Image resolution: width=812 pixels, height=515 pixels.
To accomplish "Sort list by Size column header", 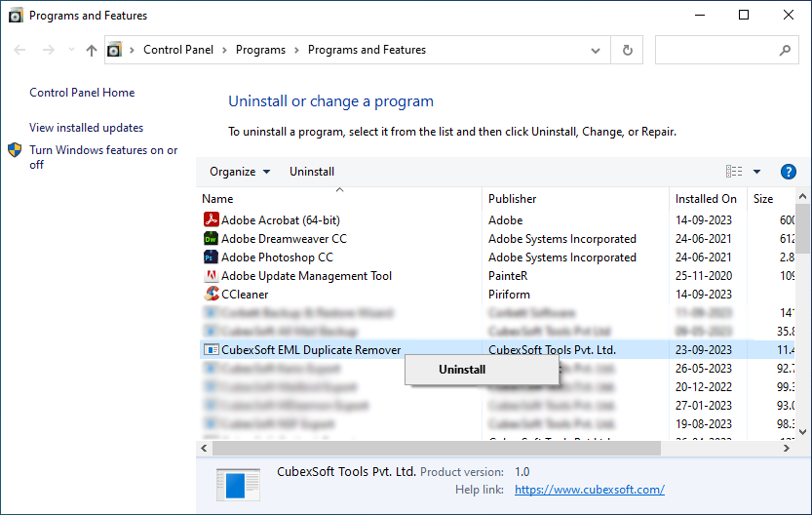I will pos(770,199).
